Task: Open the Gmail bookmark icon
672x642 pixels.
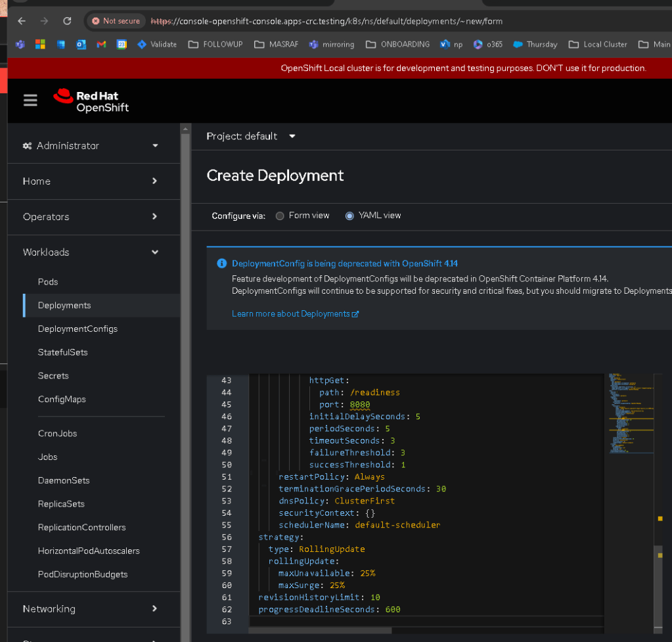Action: tap(101, 44)
